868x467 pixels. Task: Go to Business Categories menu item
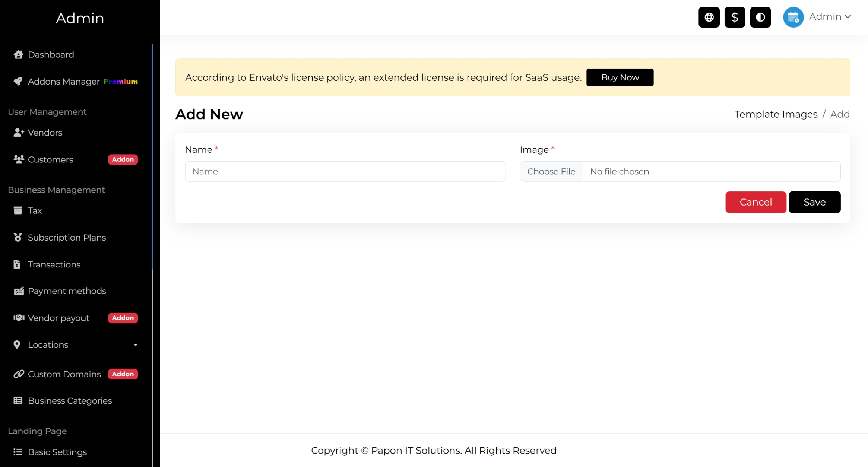[x=70, y=401]
